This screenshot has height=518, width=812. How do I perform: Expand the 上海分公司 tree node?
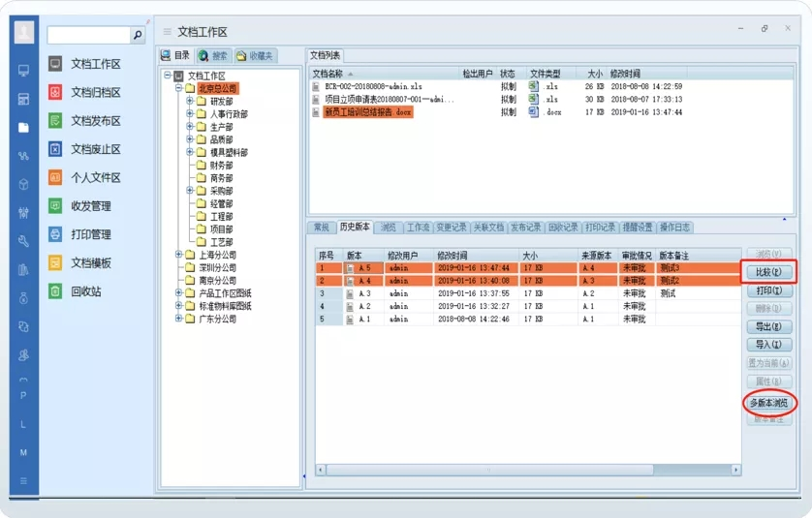[178, 255]
